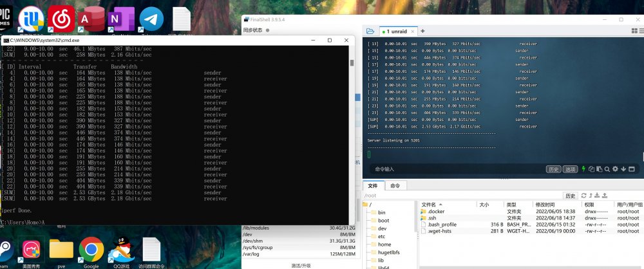The width and height of the screenshot is (644, 269).
Task: Click the upload icon in file toolbar
Action: coord(605,196)
